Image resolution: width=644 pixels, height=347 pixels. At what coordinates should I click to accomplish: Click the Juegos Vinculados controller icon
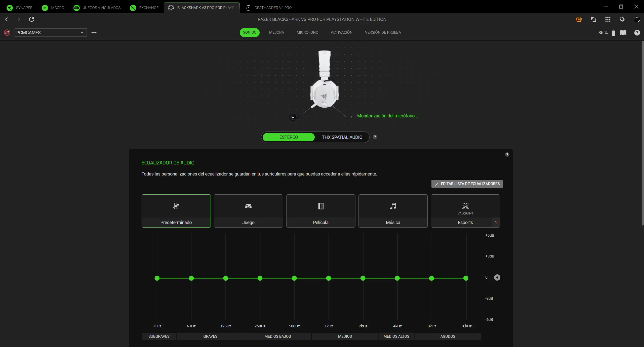[76, 8]
